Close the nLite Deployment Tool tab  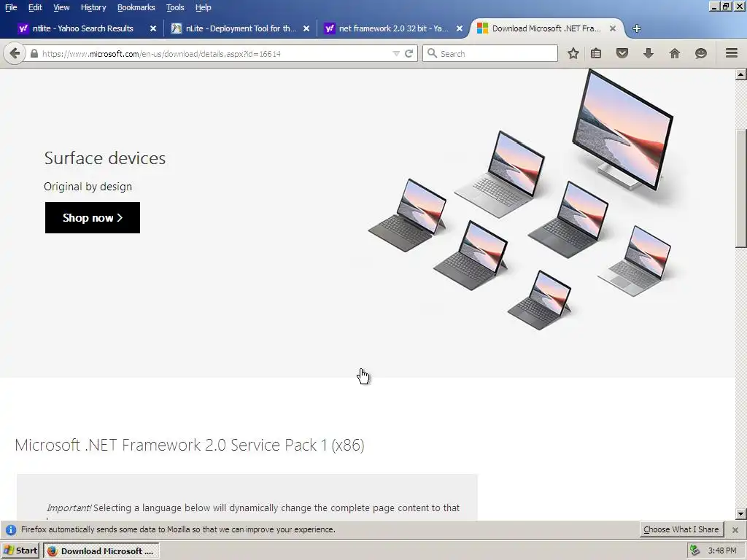(306, 28)
